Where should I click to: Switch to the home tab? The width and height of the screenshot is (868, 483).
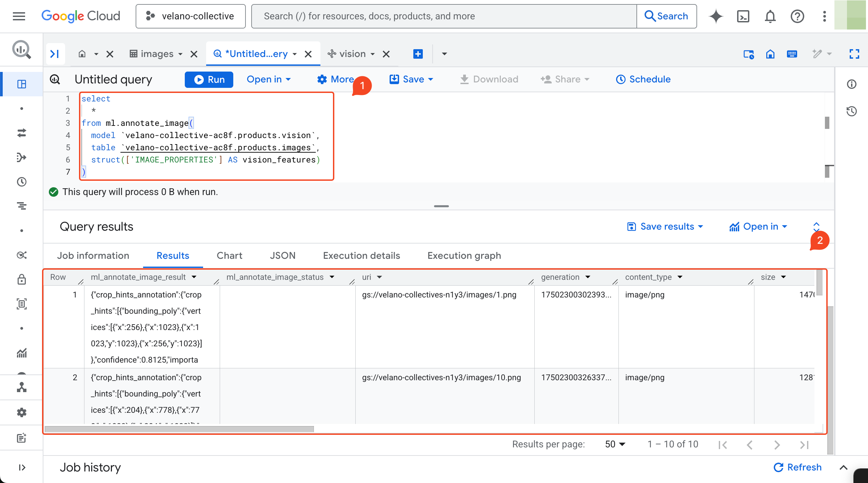(82, 54)
